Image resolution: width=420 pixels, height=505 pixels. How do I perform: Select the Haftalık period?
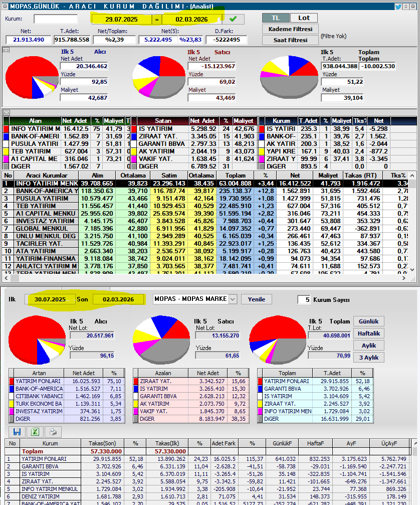[368, 333]
